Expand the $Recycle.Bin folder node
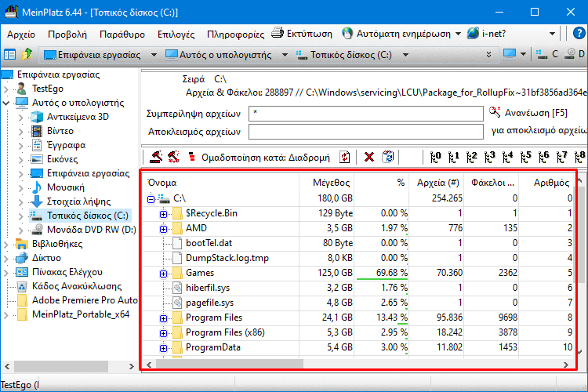588x392 pixels. click(x=163, y=214)
